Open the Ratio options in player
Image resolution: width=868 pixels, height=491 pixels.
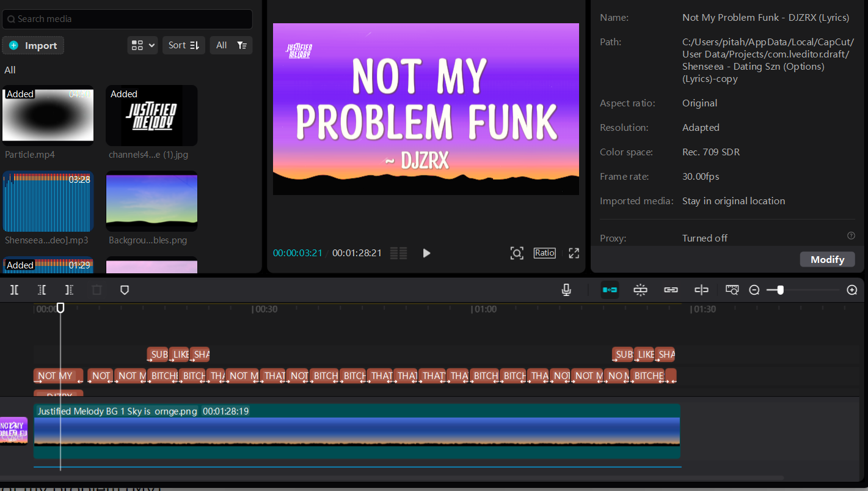coord(545,253)
